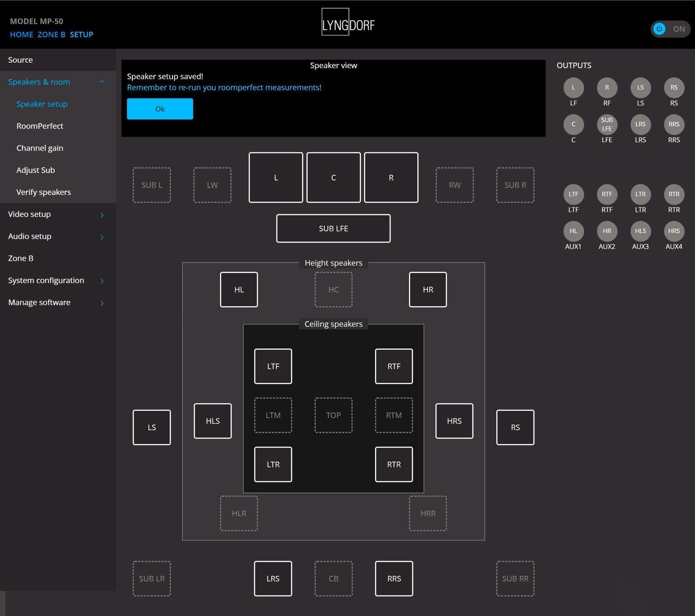Select the C center output circle
The width and height of the screenshot is (695, 616).
click(573, 125)
